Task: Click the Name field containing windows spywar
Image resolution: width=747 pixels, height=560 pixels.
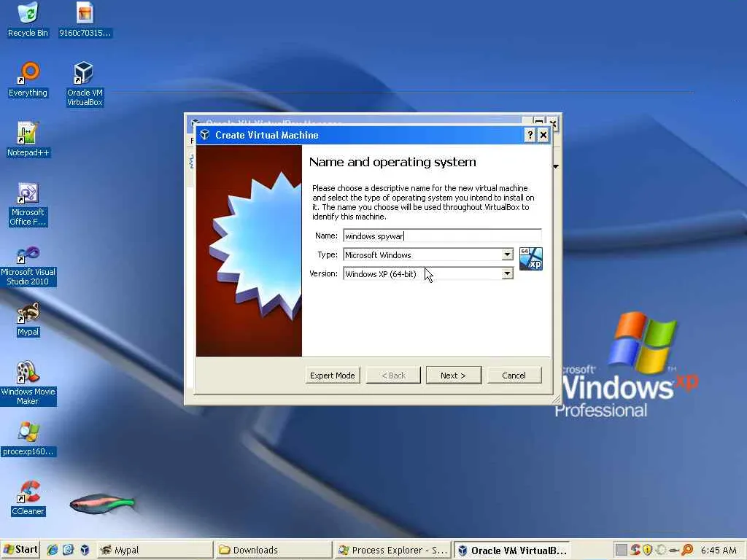Action: click(x=442, y=236)
